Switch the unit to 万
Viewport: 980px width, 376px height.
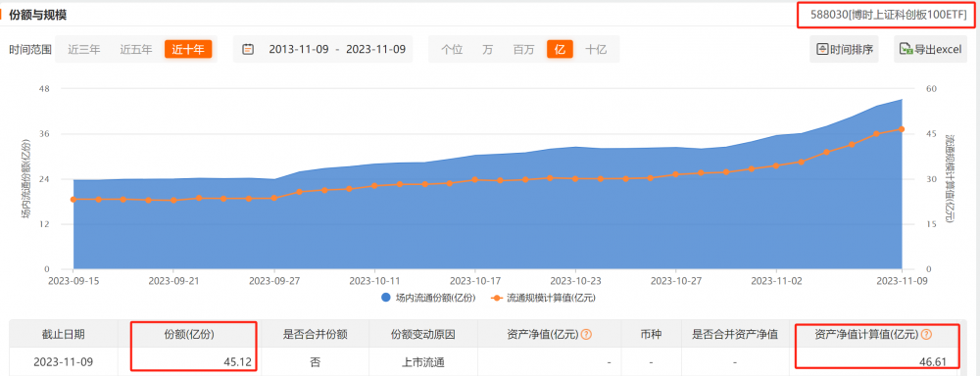click(x=487, y=49)
